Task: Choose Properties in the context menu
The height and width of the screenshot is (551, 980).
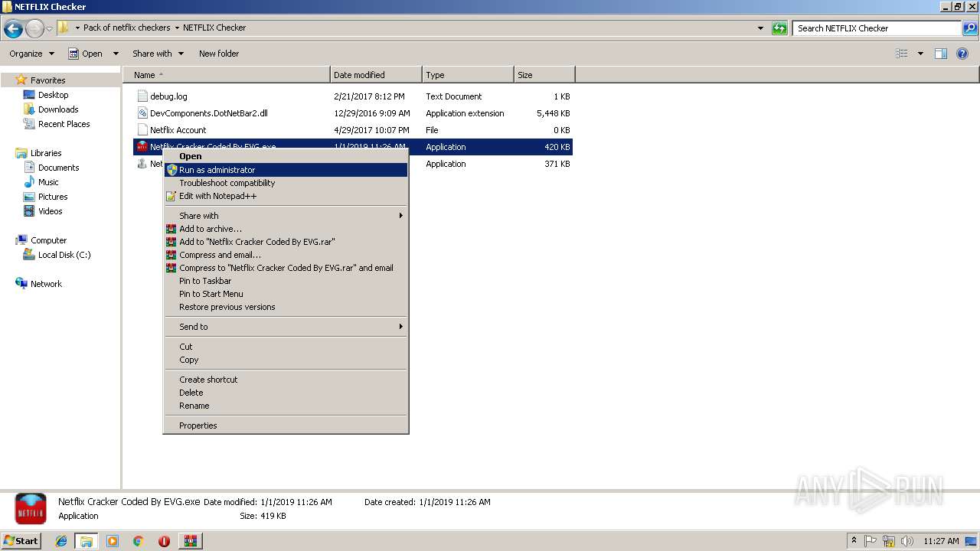Action: 286,425
